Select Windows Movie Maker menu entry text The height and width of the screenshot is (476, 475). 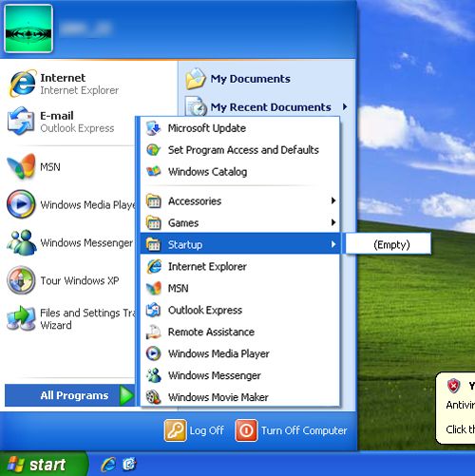coord(218,397)
